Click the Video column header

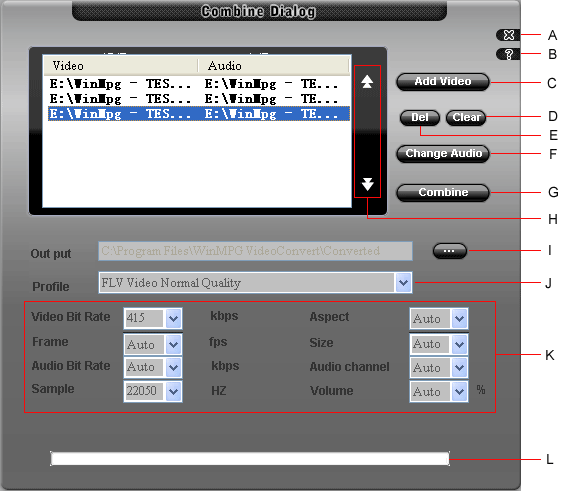(x=120, y=66)
